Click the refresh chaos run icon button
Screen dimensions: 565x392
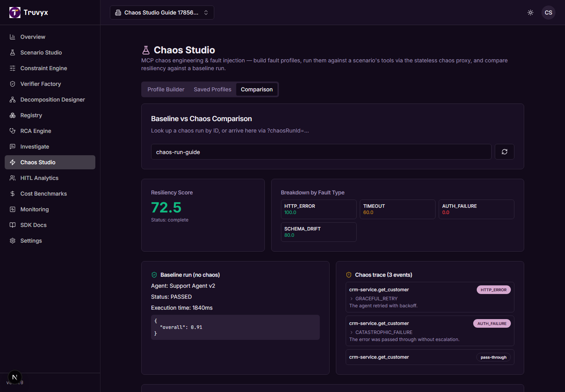(505, 152)
